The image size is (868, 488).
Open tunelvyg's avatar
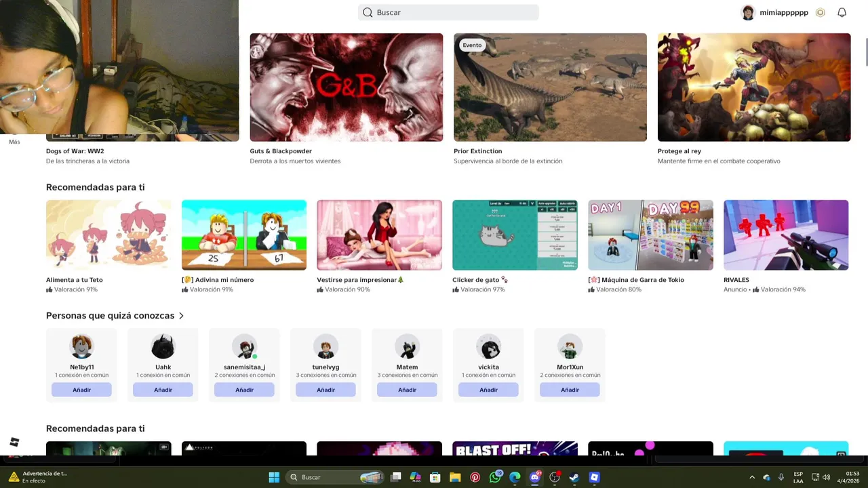[325, 347]
